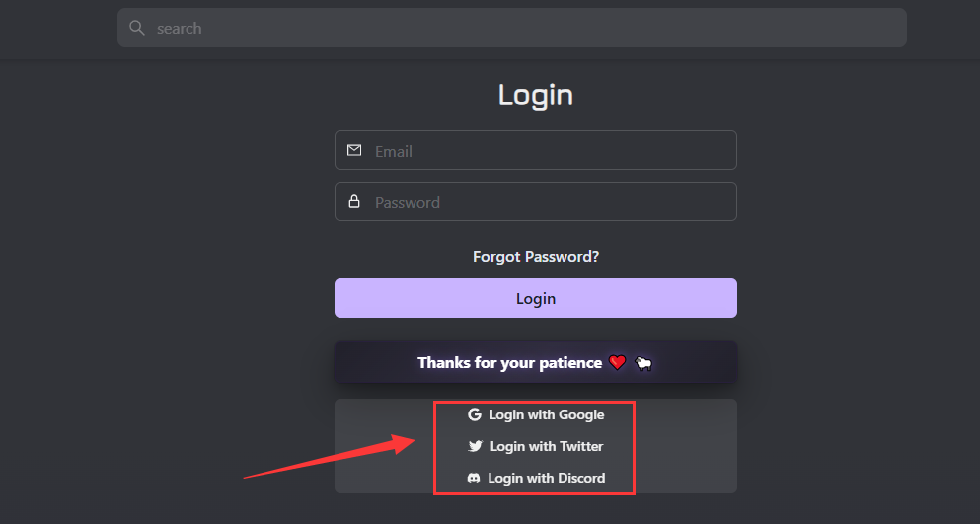Click the padlock icon in Password field
980x524 pixels.
click(354, 201)
